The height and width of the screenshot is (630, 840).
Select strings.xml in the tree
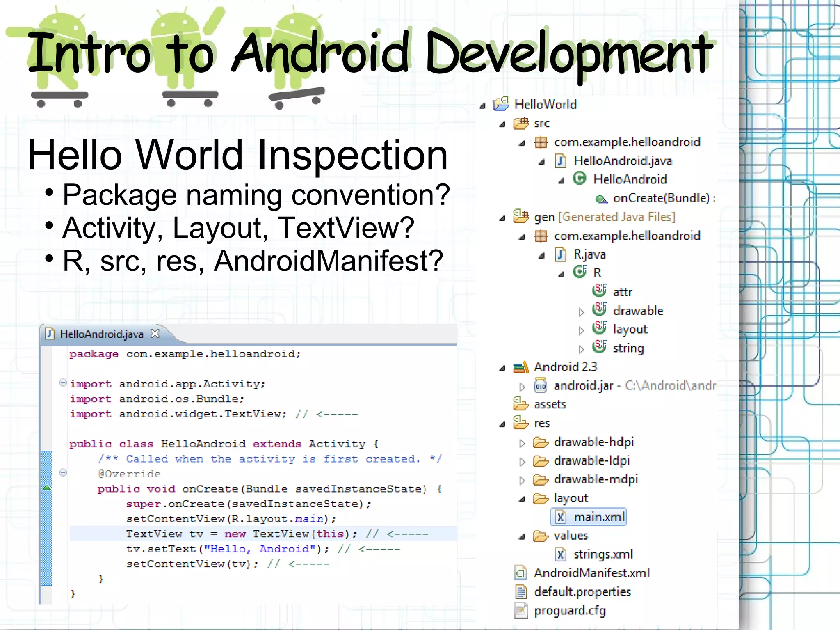click(603, 554)
